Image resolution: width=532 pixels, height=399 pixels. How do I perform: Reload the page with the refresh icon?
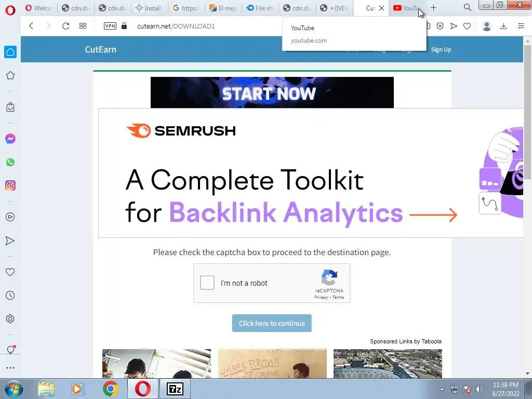(x=65, y=26)
